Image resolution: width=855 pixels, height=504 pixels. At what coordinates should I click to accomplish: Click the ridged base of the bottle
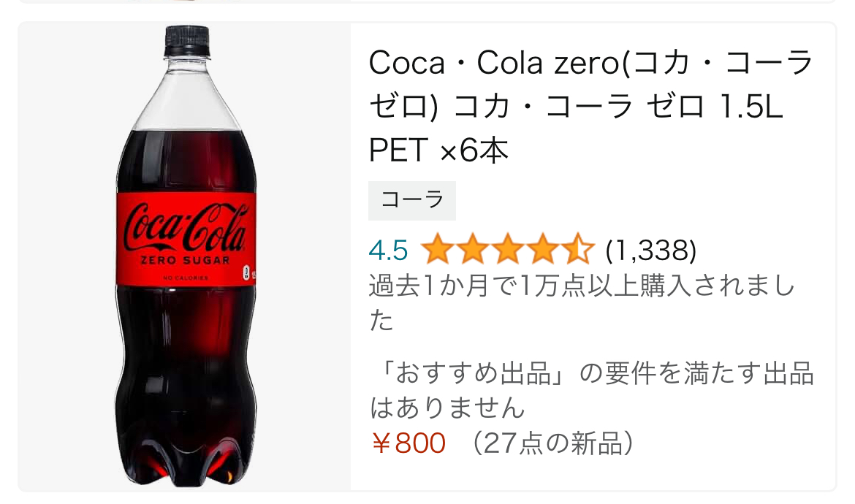pyautogui.click(x=186, y=460)
